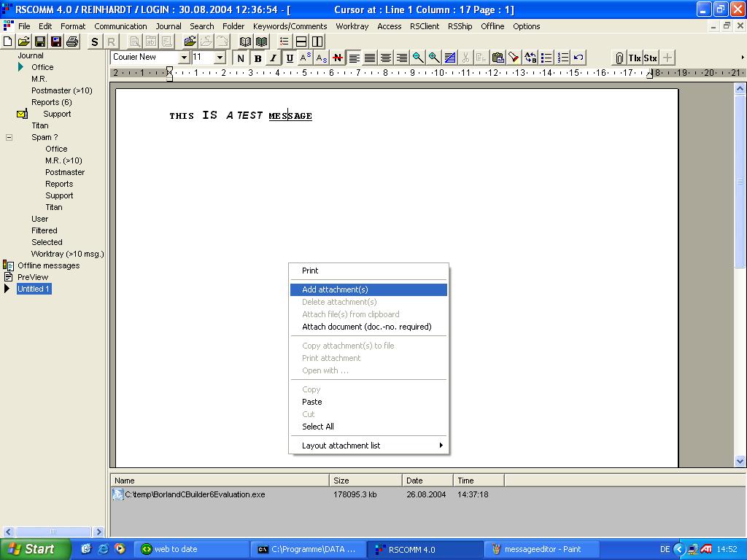Screen dimensions: 747x560
Task: Click the paperclip attachment icon
Action: tap(619, 58)
